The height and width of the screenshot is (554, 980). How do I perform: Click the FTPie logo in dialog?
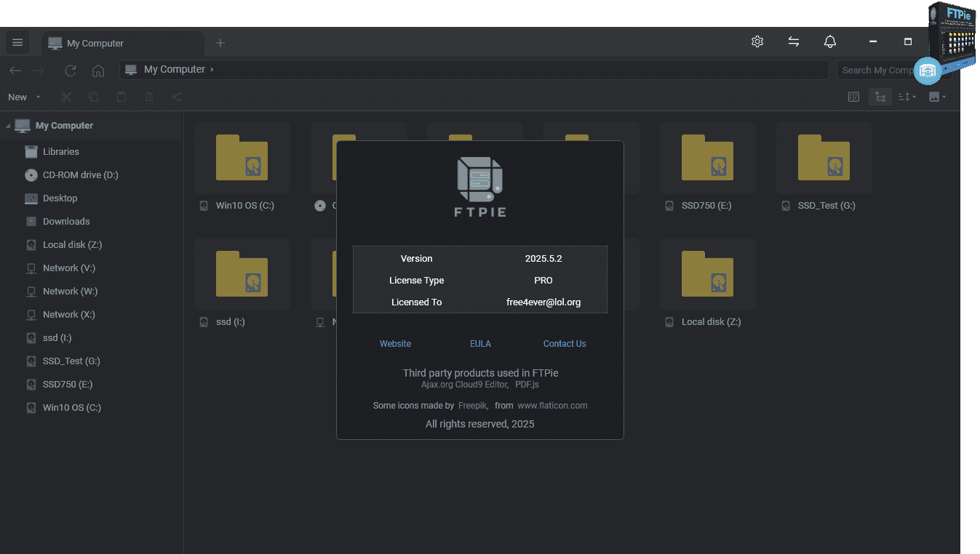(x=480, y=187)
